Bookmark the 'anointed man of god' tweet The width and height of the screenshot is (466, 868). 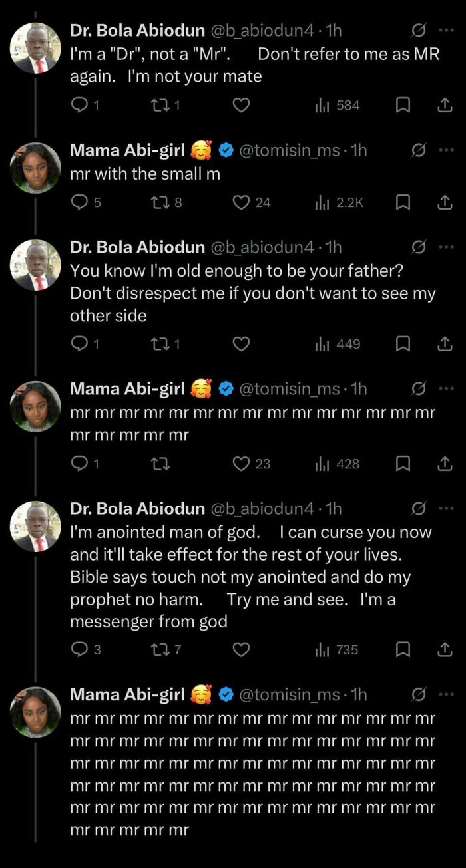(403, 650)
